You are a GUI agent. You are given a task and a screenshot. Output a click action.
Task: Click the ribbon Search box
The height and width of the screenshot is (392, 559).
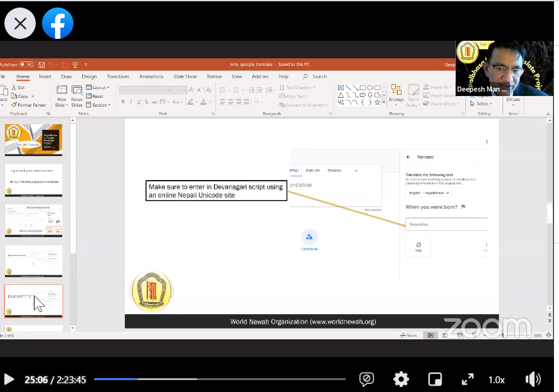click(315, 77)
